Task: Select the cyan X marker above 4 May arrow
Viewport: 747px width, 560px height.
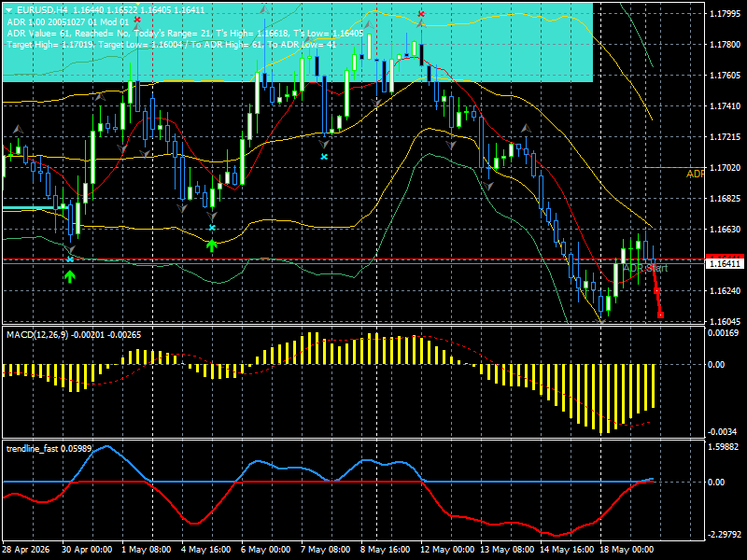Action: click(212, 228)
